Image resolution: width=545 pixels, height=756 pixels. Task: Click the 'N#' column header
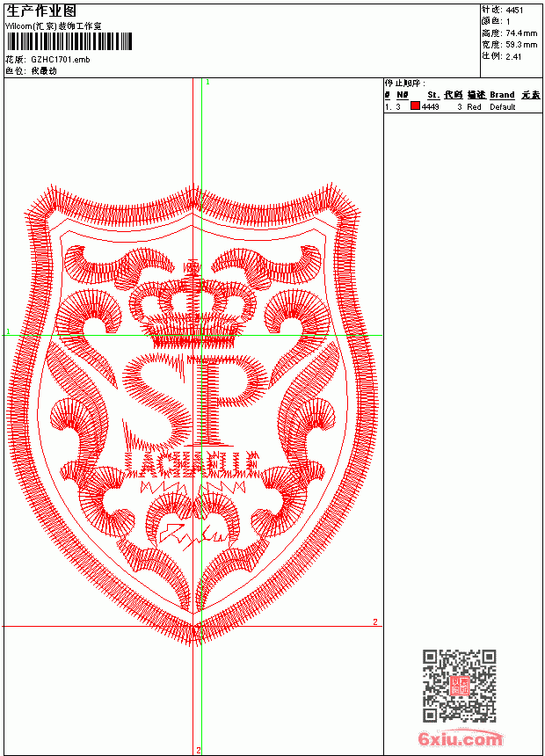pos(403,95)
